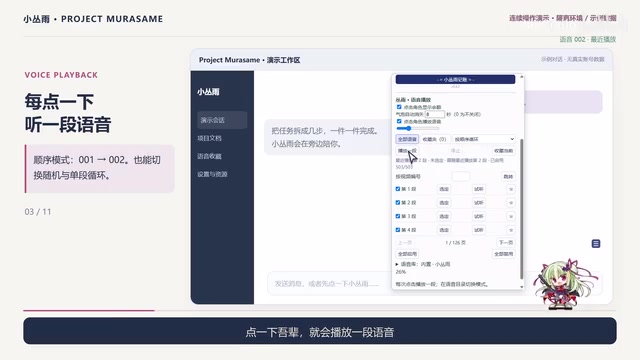
Task: Click 试听 for 第 4 段
Action: coord(479,230)
